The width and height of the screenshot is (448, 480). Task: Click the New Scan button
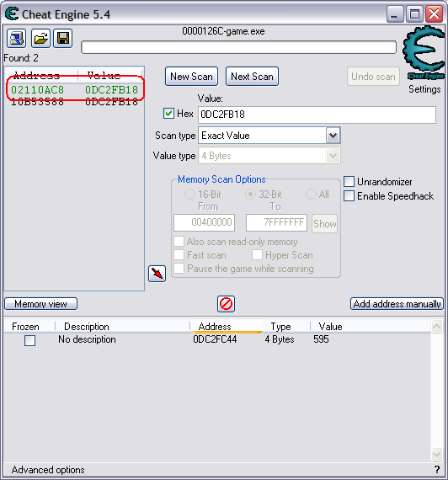(x=191, y=77)
